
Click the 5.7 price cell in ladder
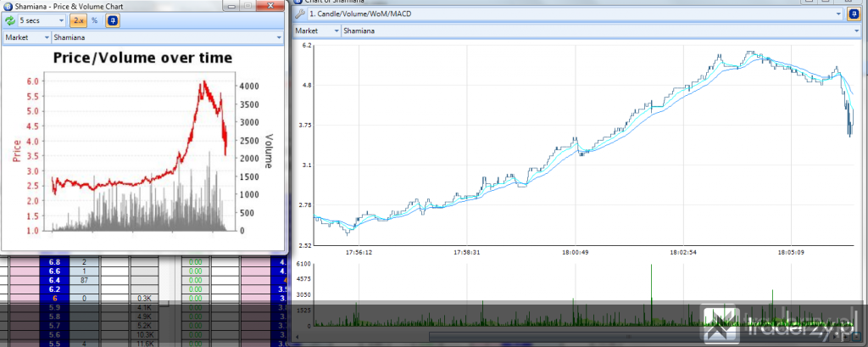click(x=54, y=326)
